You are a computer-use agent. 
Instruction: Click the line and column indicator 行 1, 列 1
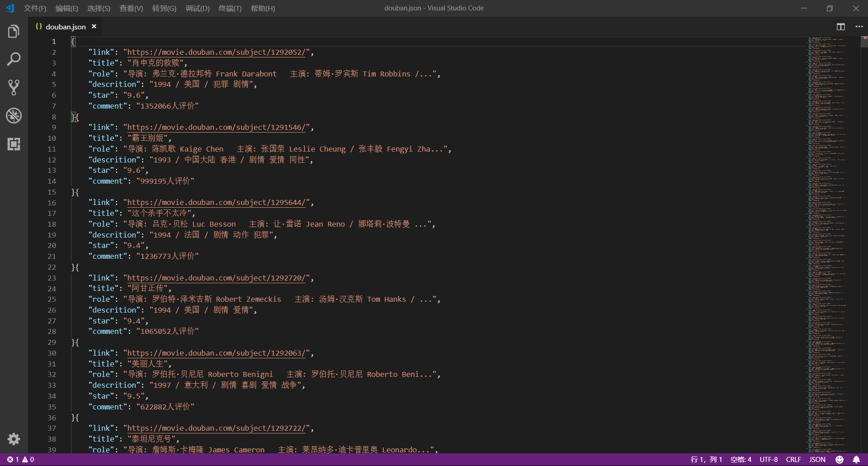pos(706,460)
